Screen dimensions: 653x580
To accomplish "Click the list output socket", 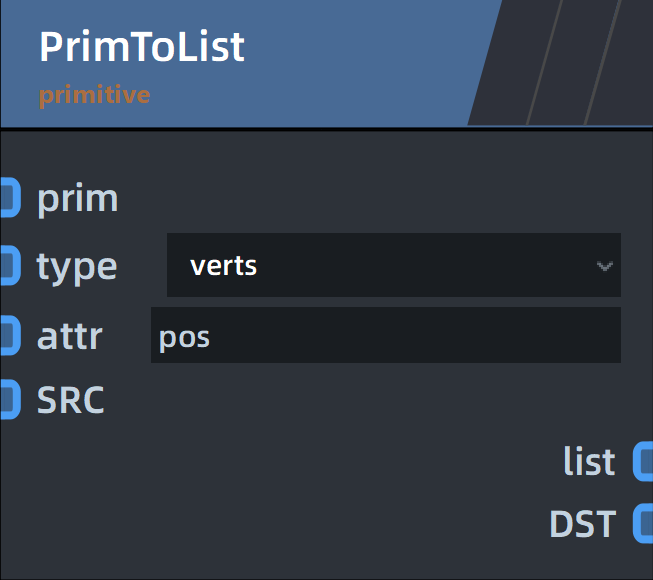I will 643,461.
